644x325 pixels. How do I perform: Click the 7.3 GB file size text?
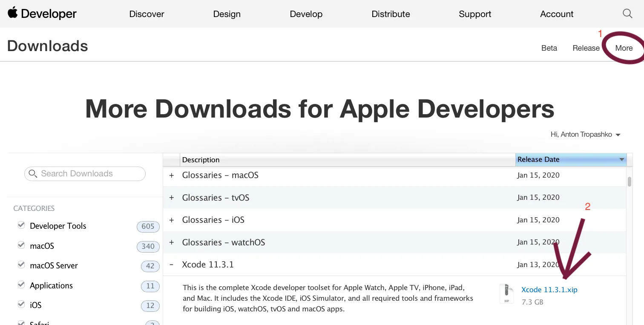point(532,302)
